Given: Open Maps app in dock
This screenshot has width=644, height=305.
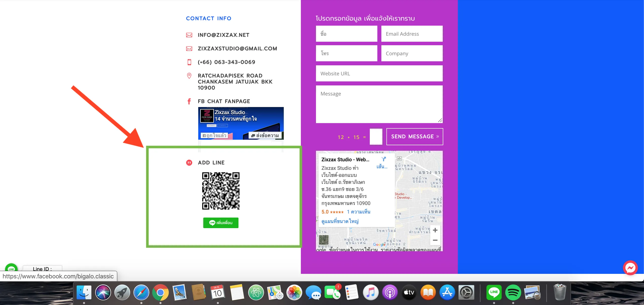Looking at the screenshot, I should [275, 292].
